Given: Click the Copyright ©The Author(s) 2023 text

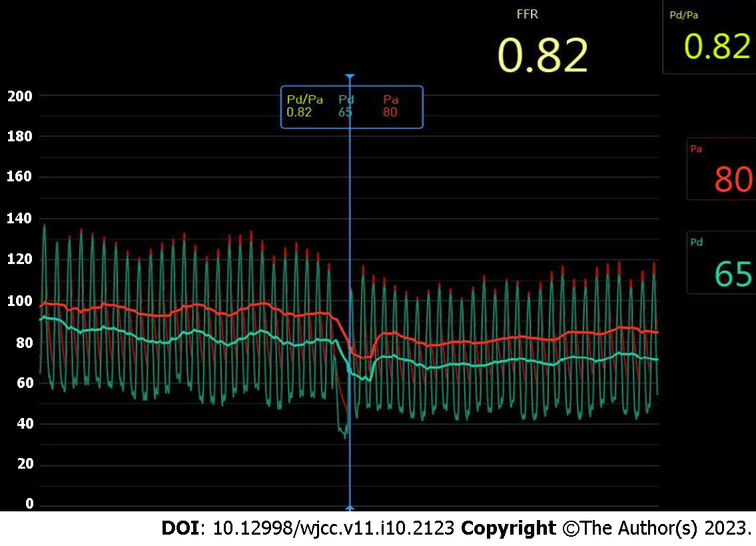Looking at the screenshot, I should [606, 528].
